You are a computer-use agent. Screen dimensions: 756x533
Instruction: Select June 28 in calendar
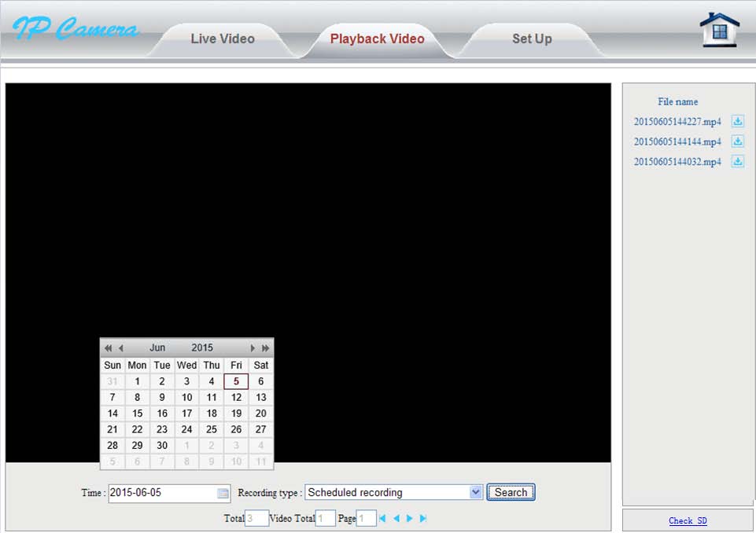click(x=112, y=445)
